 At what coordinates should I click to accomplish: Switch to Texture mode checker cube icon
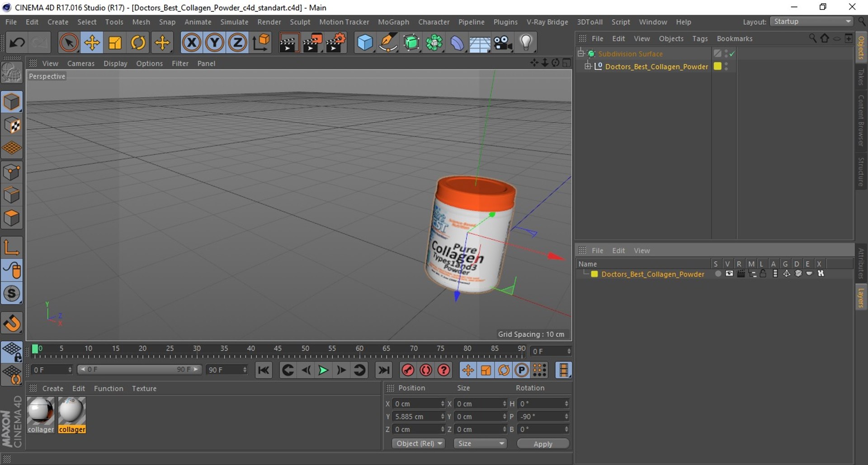coord(12,125)
